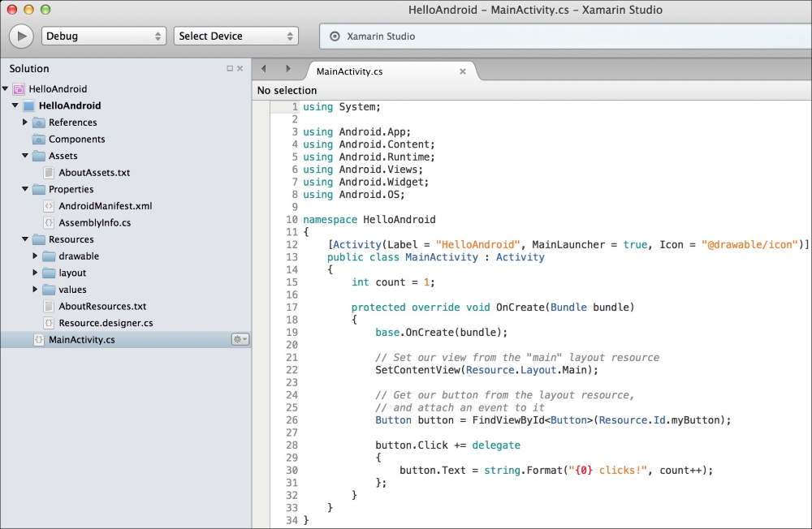The width and height of the screenshot is (812, 529).
Task: Click the HelloAndroid solution icon
Action: [19, 89]
